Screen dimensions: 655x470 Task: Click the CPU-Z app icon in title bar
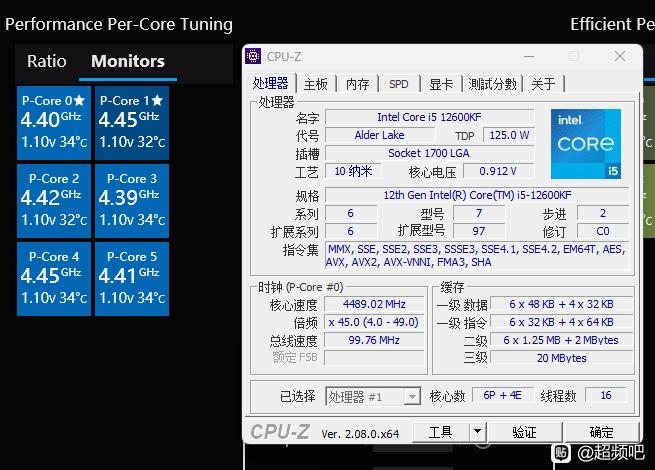(253, 56)
